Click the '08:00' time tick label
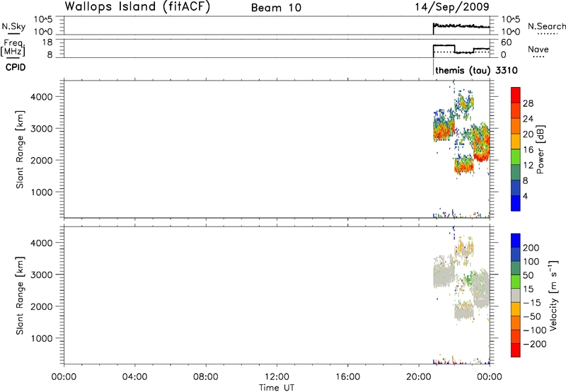Viewport: 566px width, 392px height. (206, 377)
